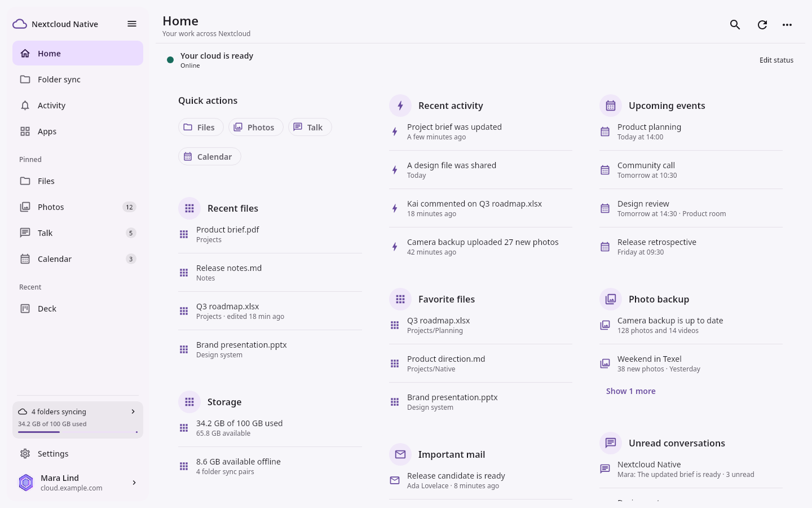
Task: Click the Calendar quick action button
Action: point(209,156)
